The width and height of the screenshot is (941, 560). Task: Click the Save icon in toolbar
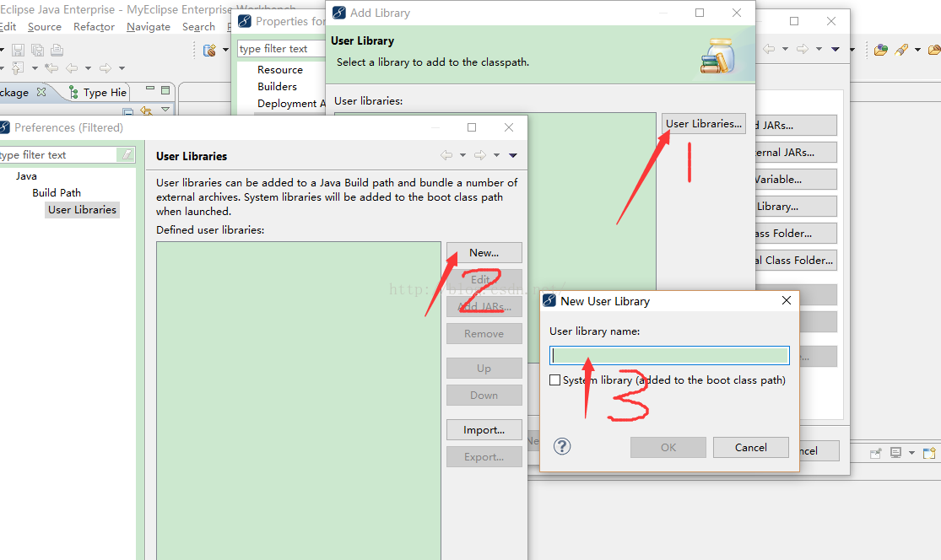click(18, 50)
